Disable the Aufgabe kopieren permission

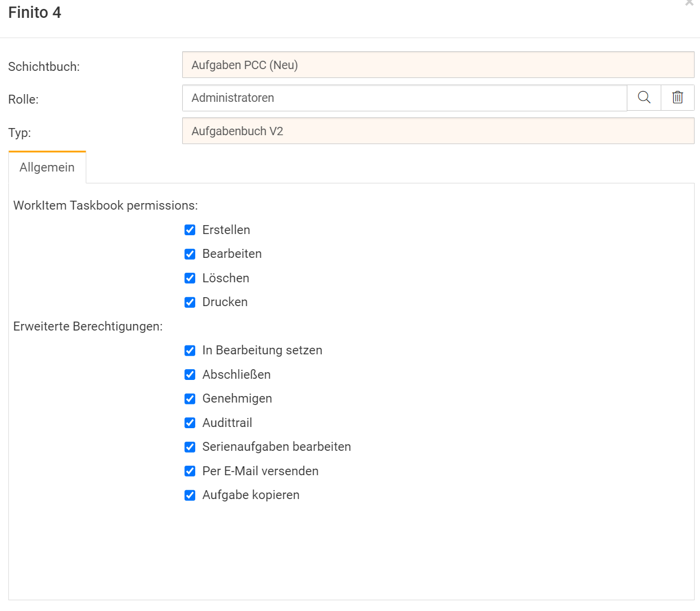[x=190, y=495]
